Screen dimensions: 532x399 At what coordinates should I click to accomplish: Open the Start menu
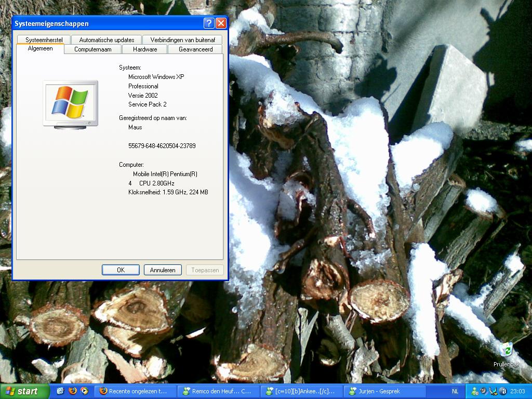click(x=22, y=391)
